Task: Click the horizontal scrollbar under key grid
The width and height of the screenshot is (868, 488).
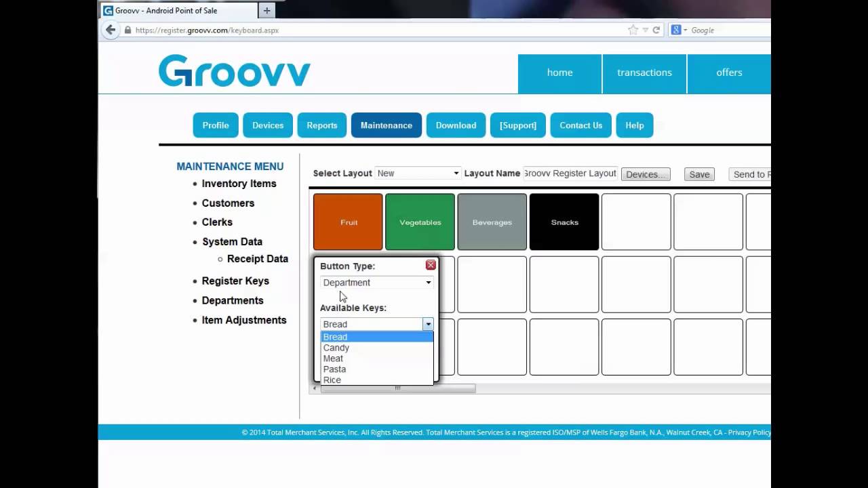Action: [x=398, y=388]
